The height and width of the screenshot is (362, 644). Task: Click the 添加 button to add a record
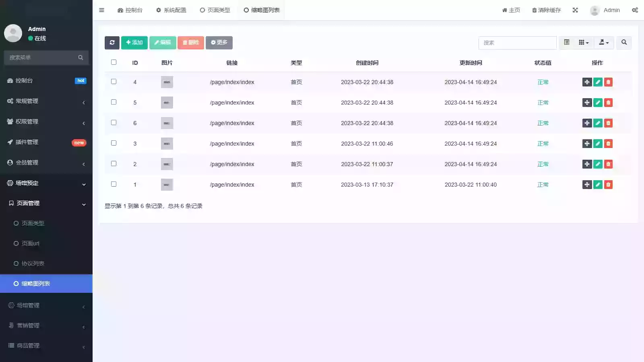click(x=134, y=43)
